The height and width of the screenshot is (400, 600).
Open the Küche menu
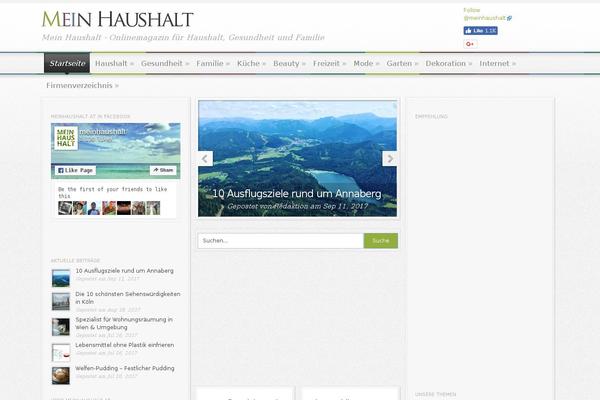click(x=251, y=64)
